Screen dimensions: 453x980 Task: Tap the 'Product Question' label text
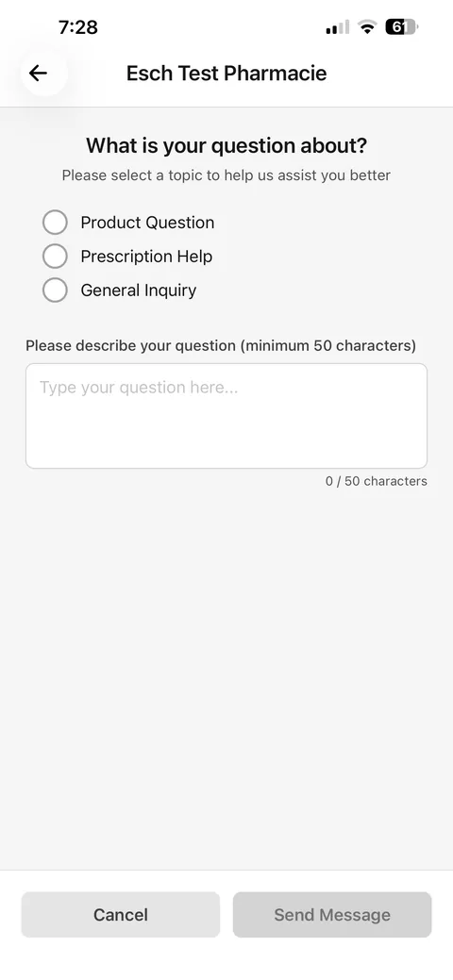point(147,223)
